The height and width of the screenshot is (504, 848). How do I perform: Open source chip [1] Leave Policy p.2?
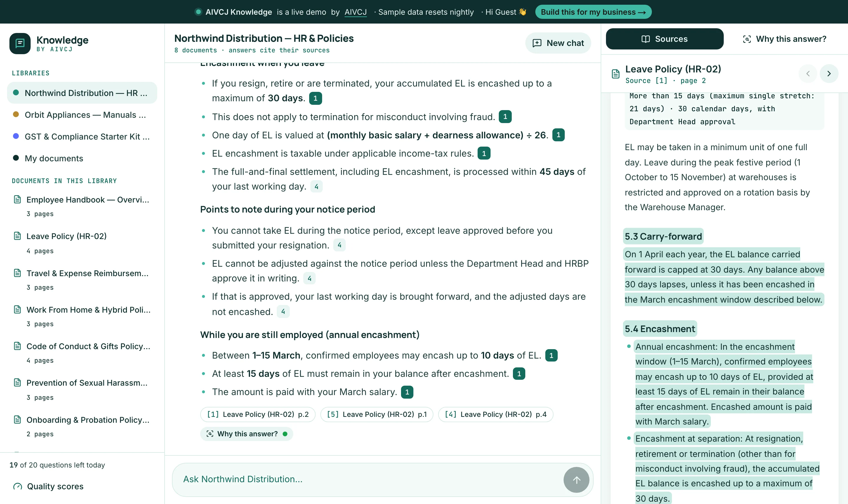click(x=258, y=414)
